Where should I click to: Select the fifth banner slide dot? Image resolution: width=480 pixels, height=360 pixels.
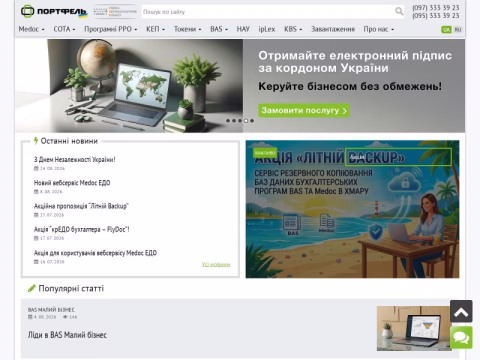coord(252,121)
